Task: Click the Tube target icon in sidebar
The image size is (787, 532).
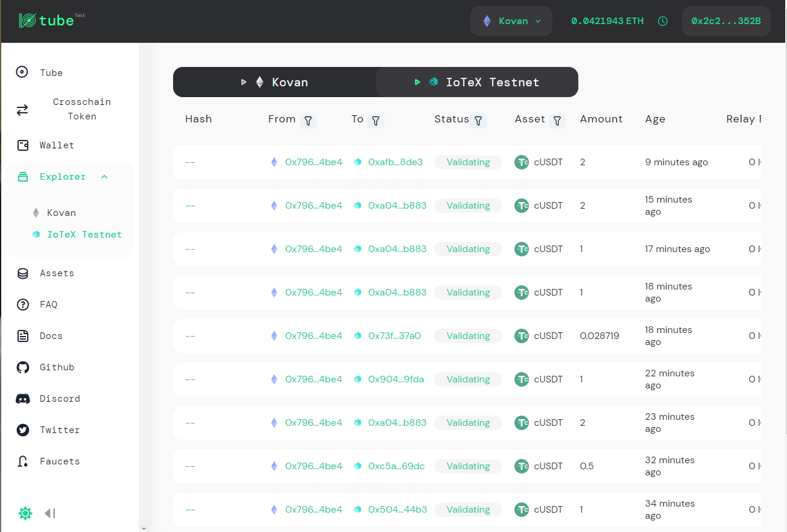Action: pos(22,72)
